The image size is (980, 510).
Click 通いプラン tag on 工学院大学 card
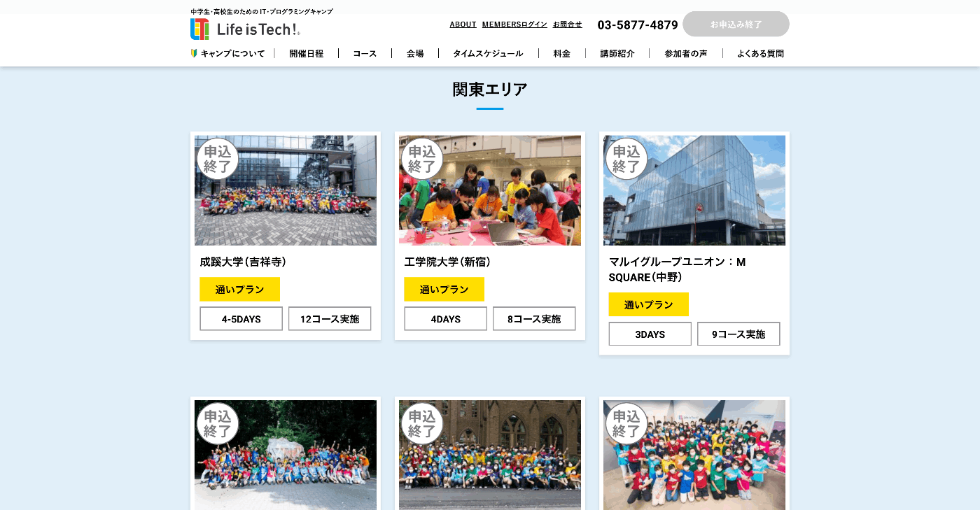pyautogui.click(x=444, y=289)
